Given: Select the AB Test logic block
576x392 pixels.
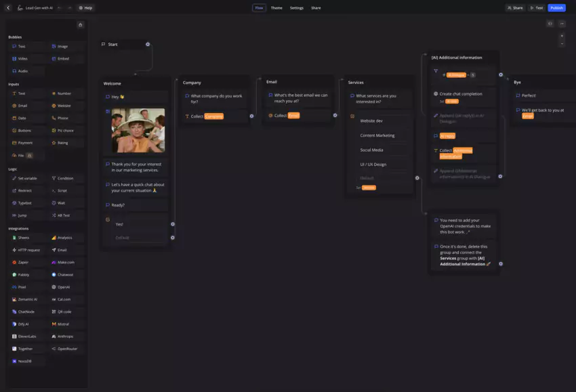Looking at the screenshot, I should pyautogui.click(x=64, y=215).
